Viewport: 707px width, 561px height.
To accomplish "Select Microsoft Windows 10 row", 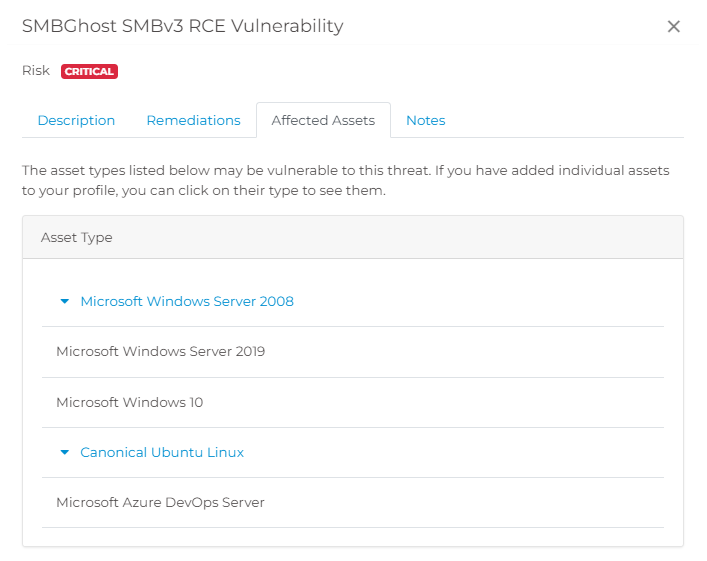I will click(x=353, y=402).
